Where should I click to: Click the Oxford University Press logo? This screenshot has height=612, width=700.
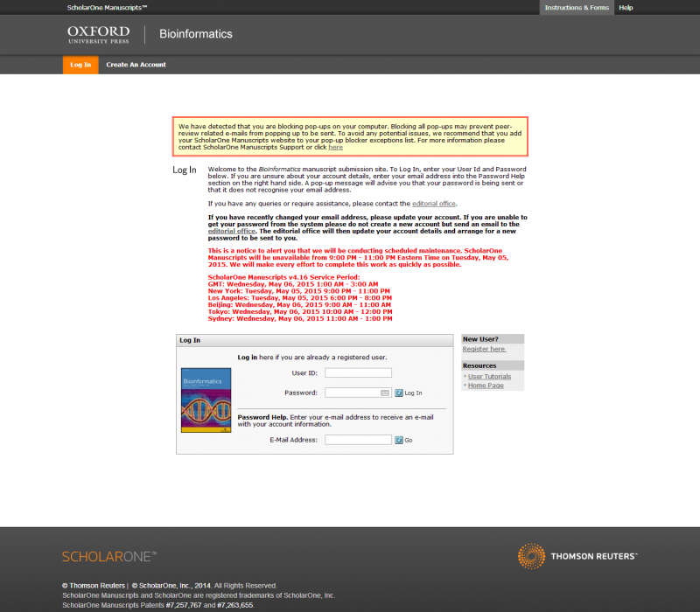coord(99,34)
